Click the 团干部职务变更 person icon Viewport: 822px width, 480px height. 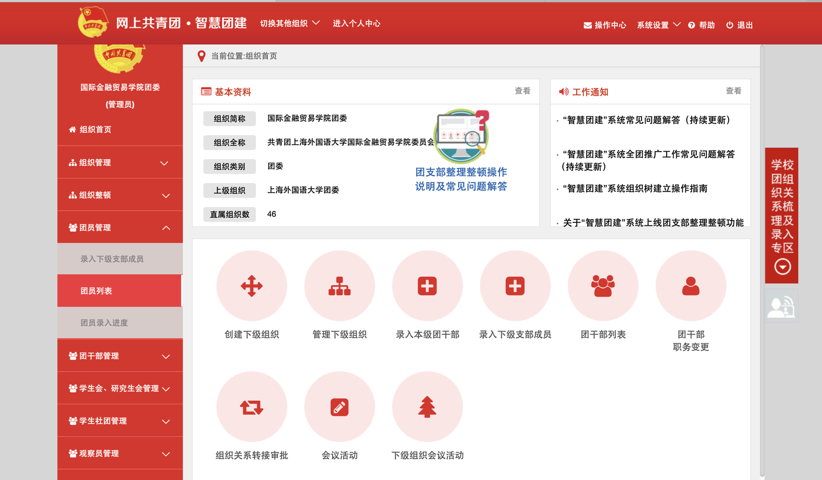tap(691, 287)
